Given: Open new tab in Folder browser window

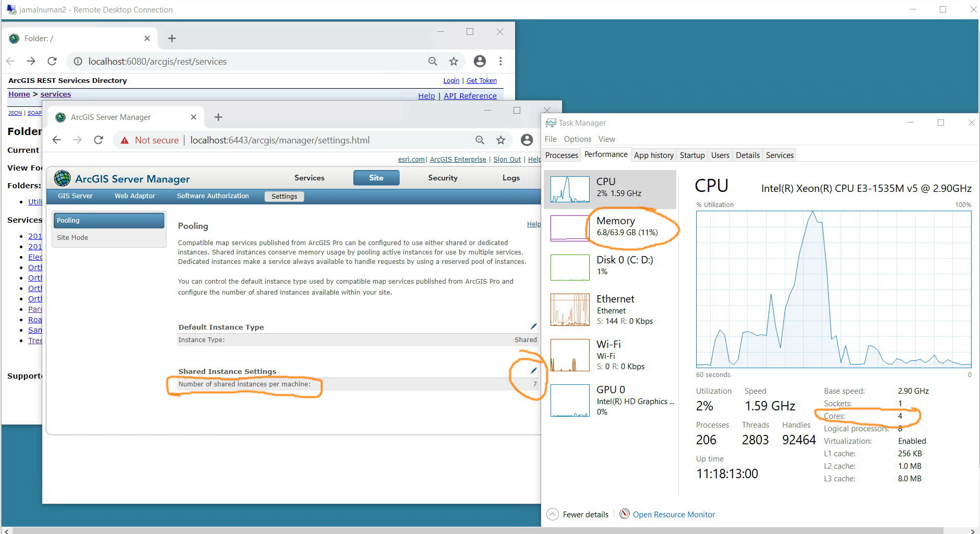Looking at the screenshot, I should (172, 38).
